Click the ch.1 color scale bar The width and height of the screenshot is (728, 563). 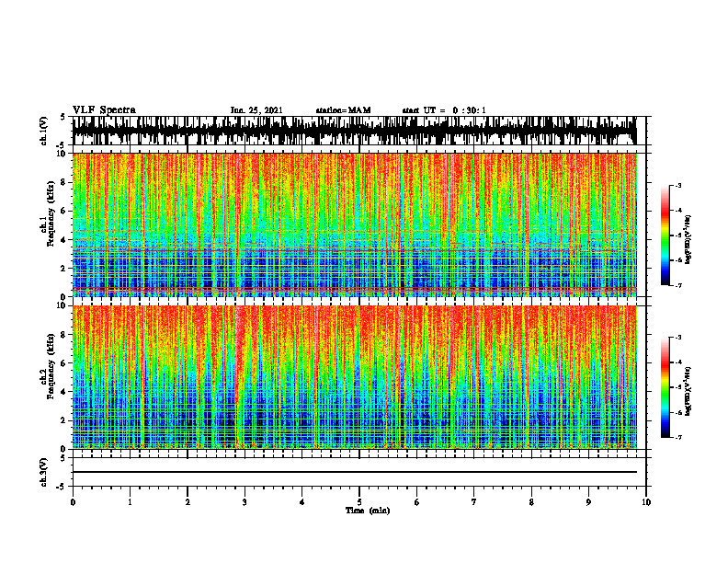click(x=665, y=236)
